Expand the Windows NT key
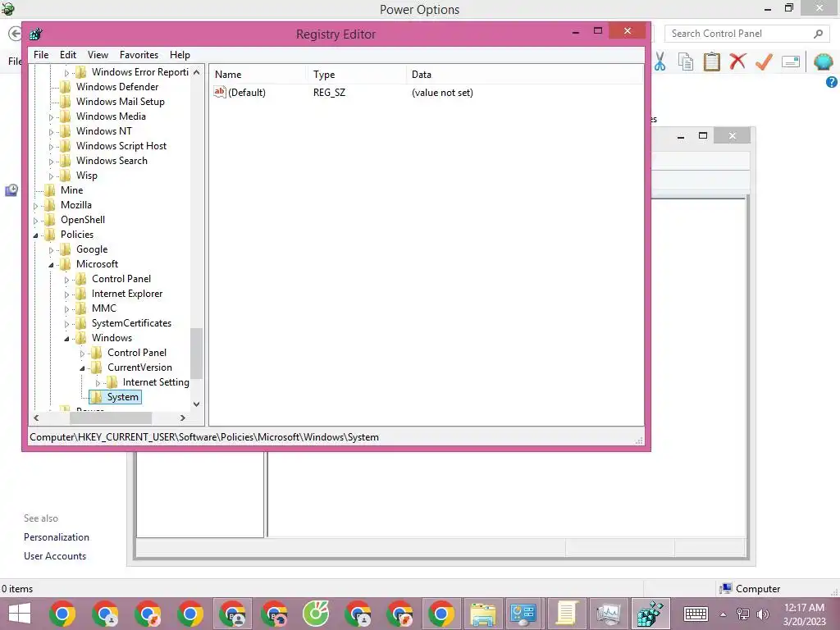 51,132
